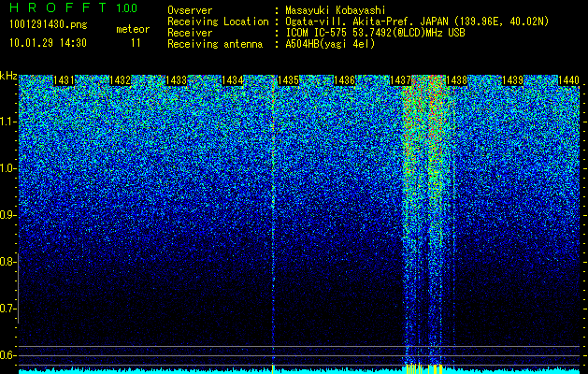Click the 0.6 kHz axis tick label
This screenshot has height=374, width=588.
pyautogui.click(x=7, y=355)
